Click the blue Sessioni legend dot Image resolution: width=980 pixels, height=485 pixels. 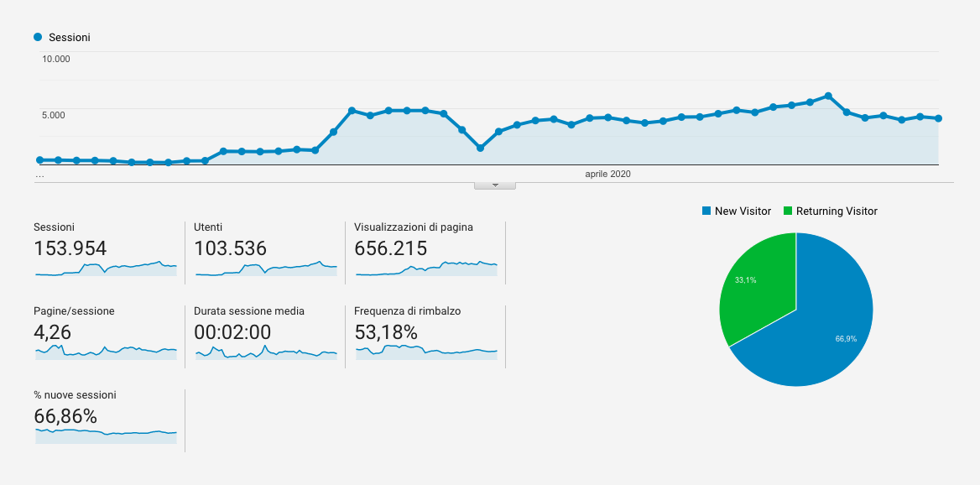[x=38, y=37]
